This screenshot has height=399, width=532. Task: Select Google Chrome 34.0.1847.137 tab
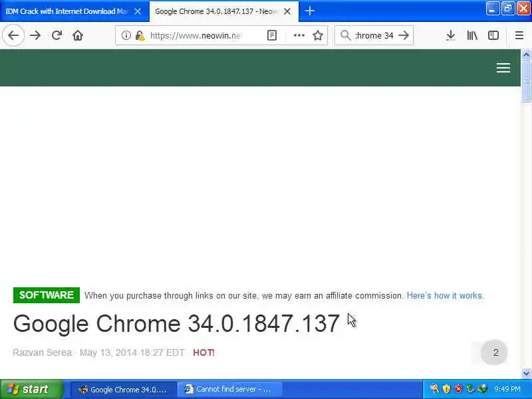(224, 11)
